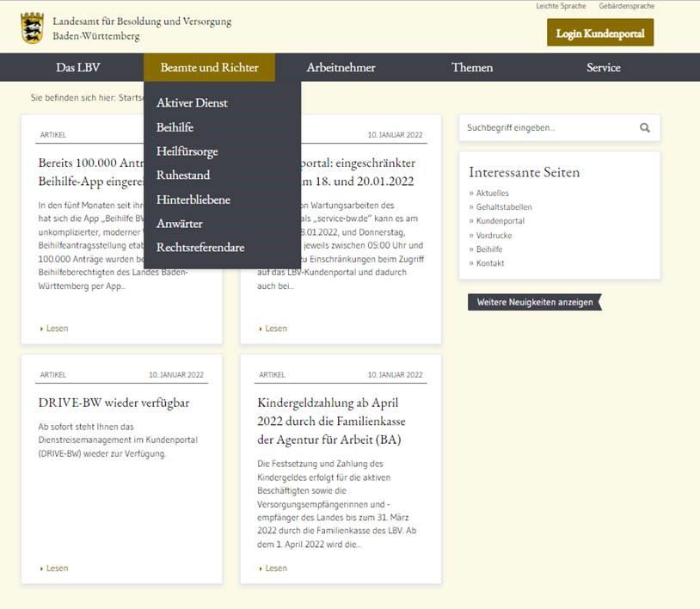Expand the Arbeitnehmer navigation menu
This screenshot has width=700, height=609.
pyautogui.click(x=341, y=68)
